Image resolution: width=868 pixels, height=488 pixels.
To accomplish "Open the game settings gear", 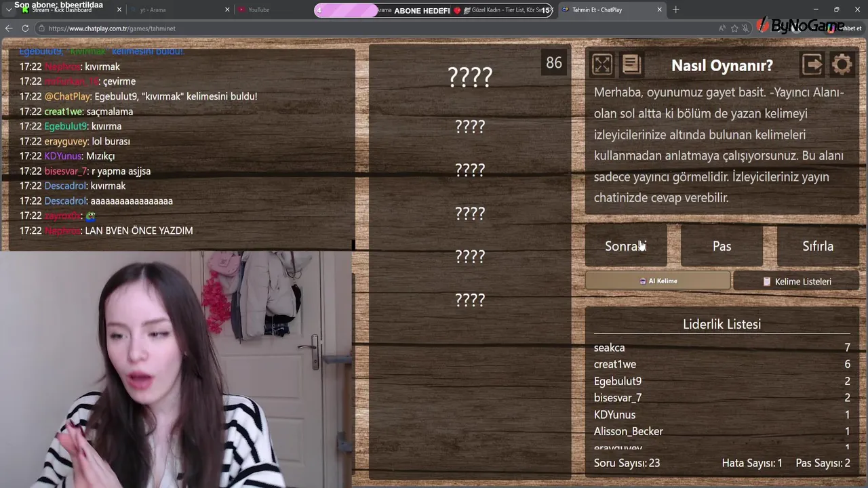I will (842, 65).
